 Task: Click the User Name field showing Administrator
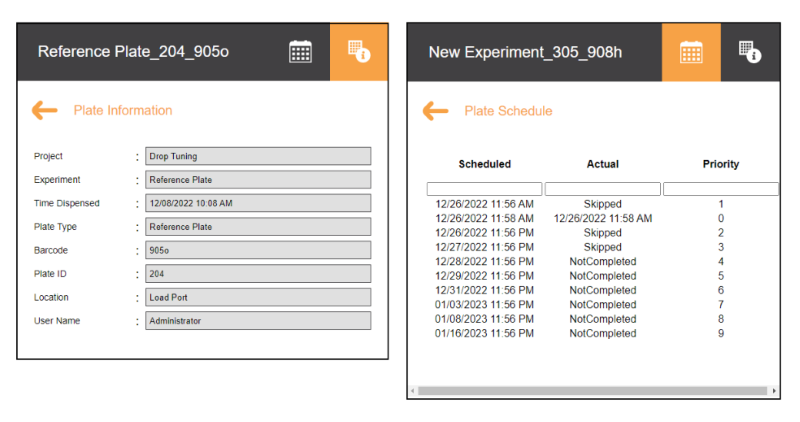coord(258,321)
